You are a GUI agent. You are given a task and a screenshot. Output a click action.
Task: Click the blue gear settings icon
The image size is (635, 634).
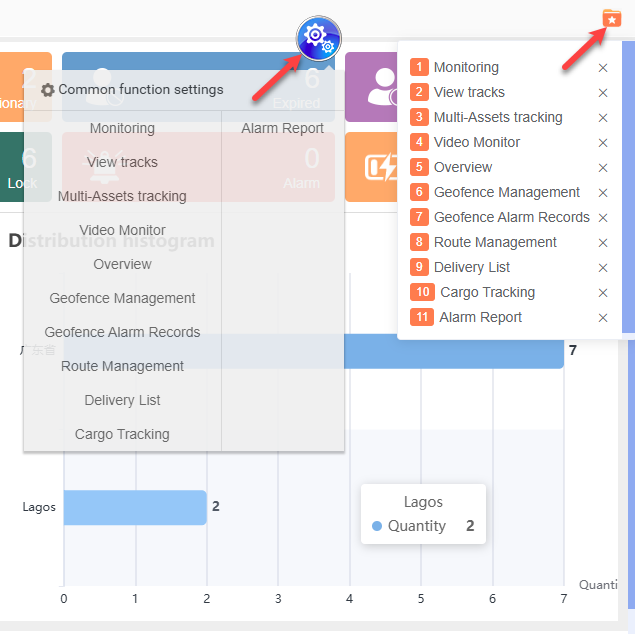(318, 39)
